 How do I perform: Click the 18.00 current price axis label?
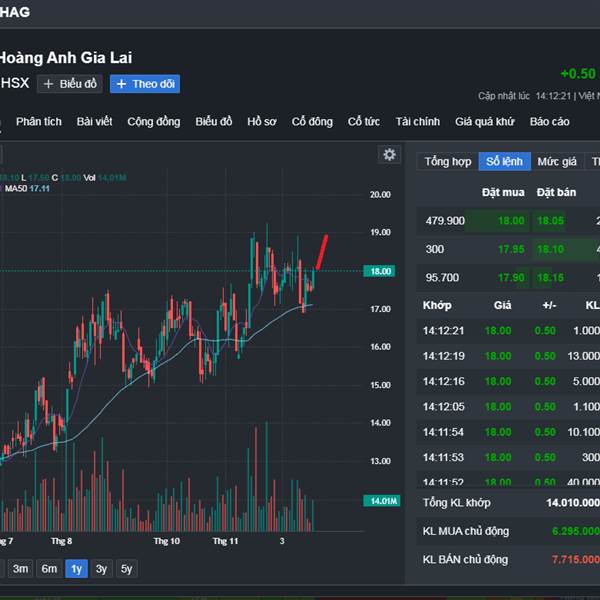(x=381, y=271)
